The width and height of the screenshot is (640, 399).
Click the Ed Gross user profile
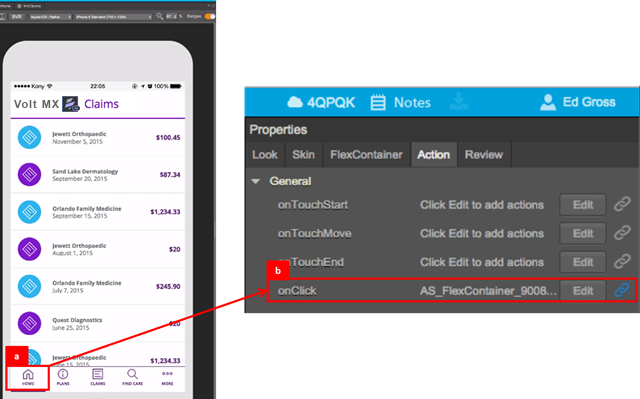578,102
